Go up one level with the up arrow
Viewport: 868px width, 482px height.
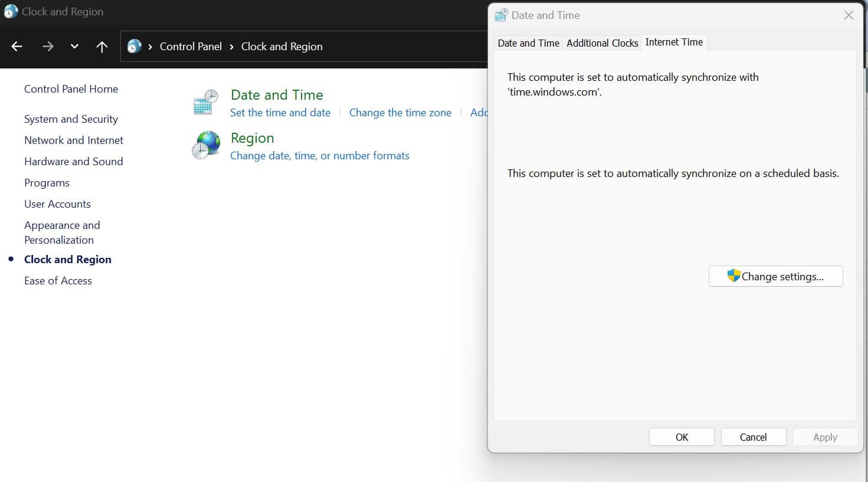(101, 46)
